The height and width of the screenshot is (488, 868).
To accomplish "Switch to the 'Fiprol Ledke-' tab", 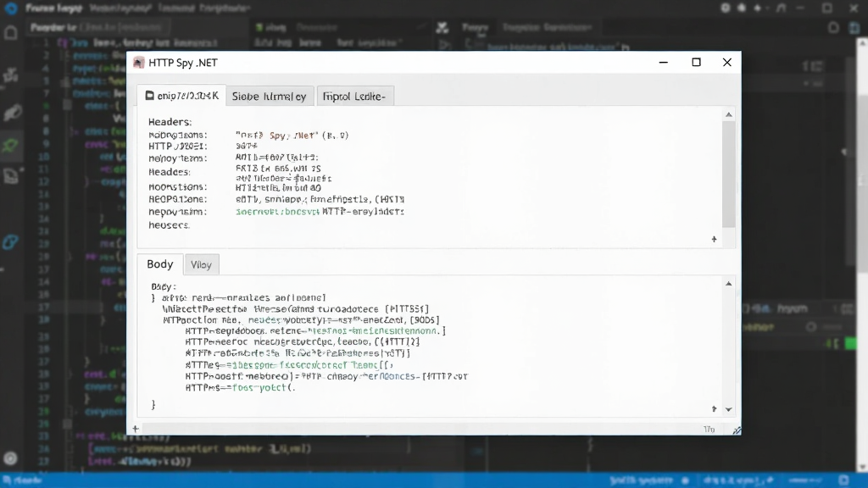I will (x=354, y=97).
